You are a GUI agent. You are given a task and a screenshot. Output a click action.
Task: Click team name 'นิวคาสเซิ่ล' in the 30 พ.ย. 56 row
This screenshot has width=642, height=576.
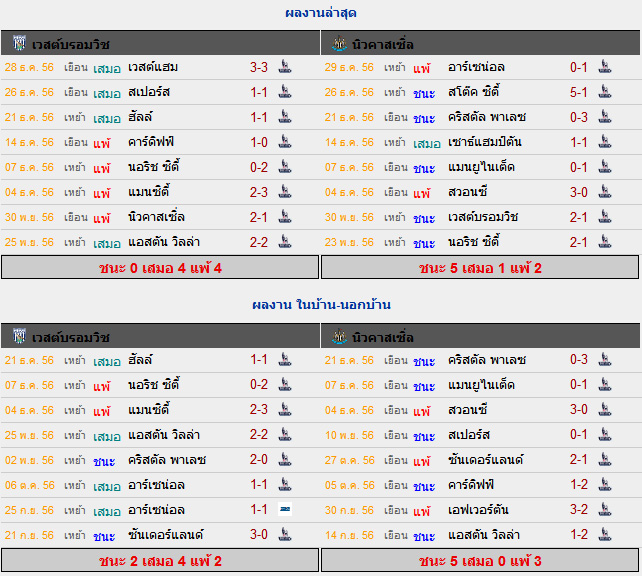tap(156, 216)
